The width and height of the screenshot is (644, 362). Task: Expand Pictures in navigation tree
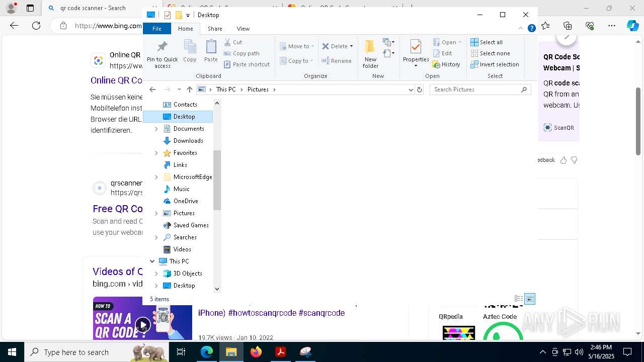click(156, 213)
